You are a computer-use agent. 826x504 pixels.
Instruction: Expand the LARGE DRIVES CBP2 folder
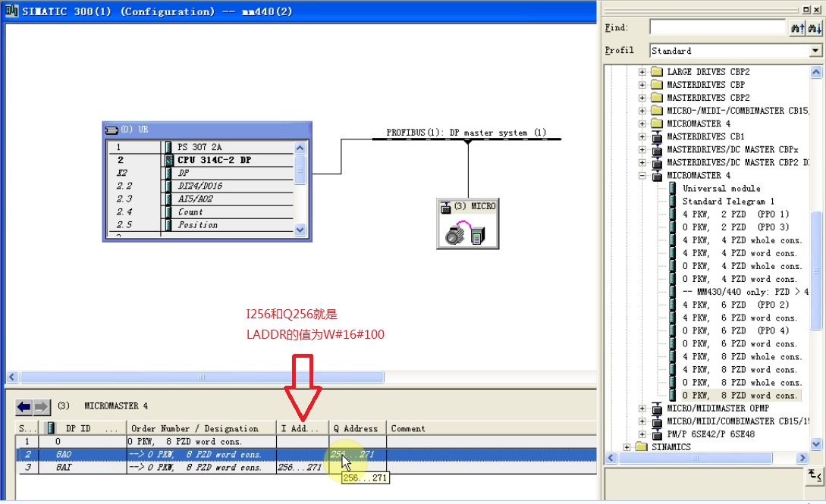[x=642, y=72]
